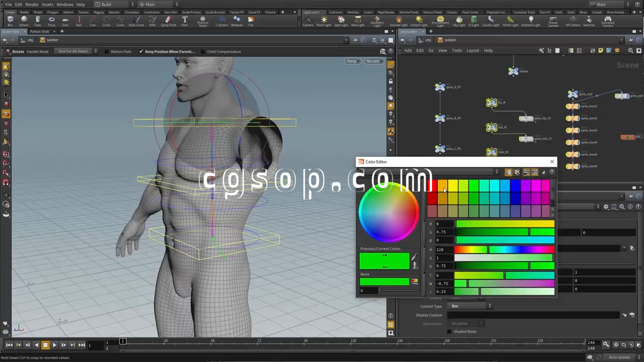Screen dimensions: 644x362
Task: Select the spine_A_FK node in network
Action: (x=440, y=87)
